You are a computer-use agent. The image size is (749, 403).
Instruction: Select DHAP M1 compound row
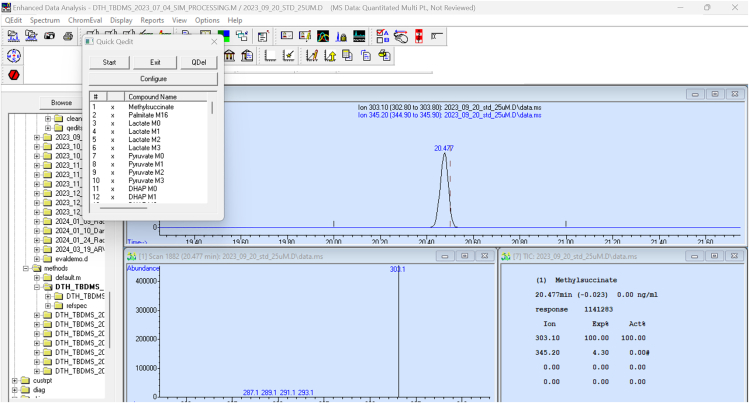[x=142, y=197]
